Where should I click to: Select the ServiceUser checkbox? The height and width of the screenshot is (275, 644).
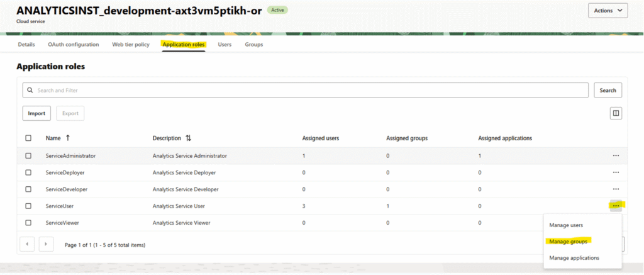28,206
